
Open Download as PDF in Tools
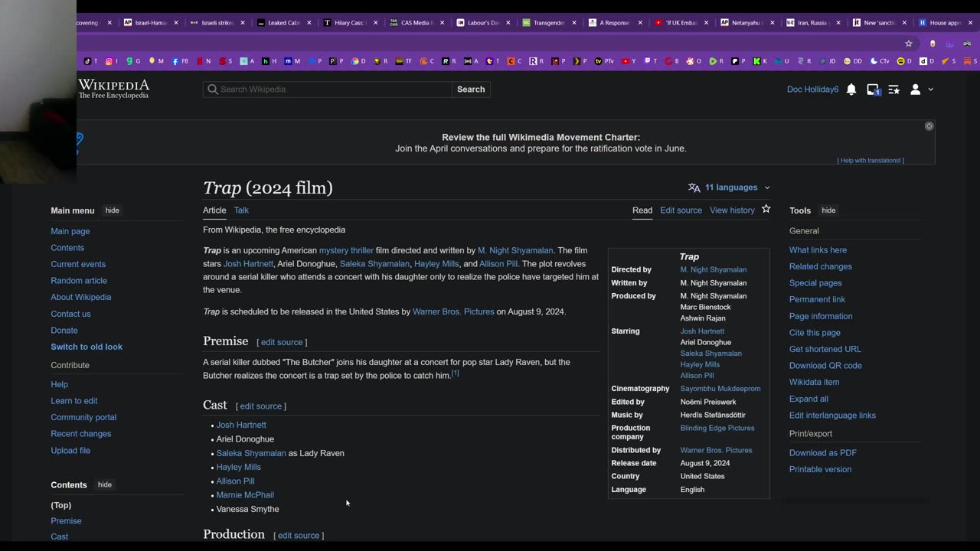pyautogui.click(x=823, y=453)
